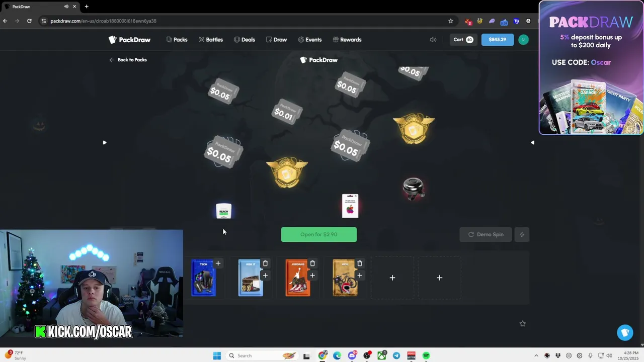Open the blue arrow extension icon
This screenshot has height=362, width=644.
[516, 21]
